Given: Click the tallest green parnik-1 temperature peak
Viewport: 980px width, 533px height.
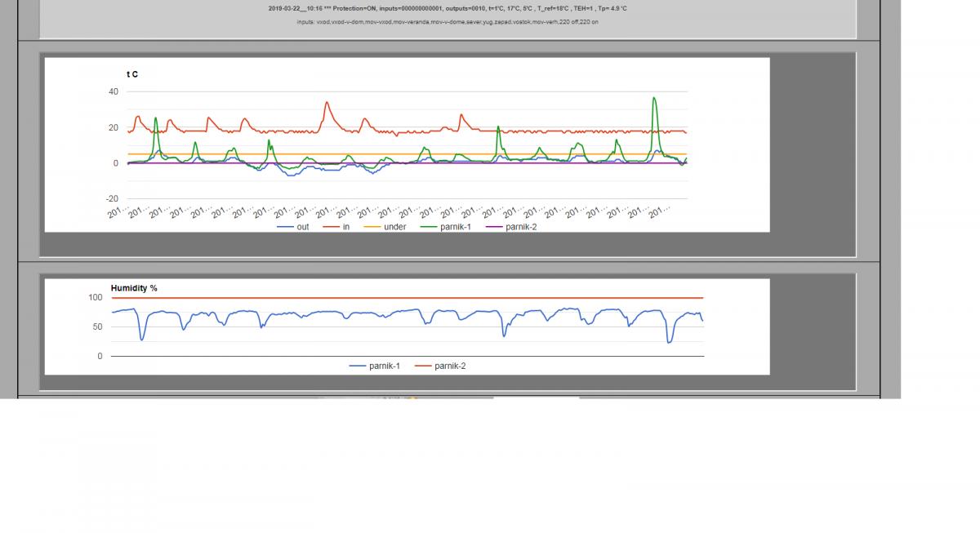Looking at the screenshot, I should pyautogui.click(x=654, y=98).
